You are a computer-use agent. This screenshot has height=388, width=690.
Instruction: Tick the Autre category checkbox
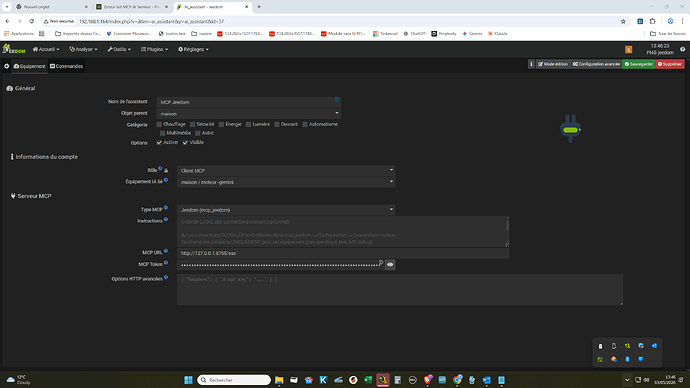pos(198,133)
